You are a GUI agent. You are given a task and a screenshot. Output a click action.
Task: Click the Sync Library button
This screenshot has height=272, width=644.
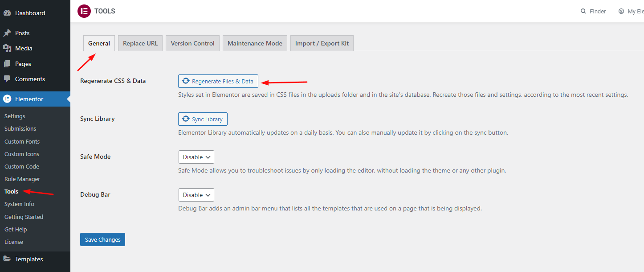(x=203, y=119)
